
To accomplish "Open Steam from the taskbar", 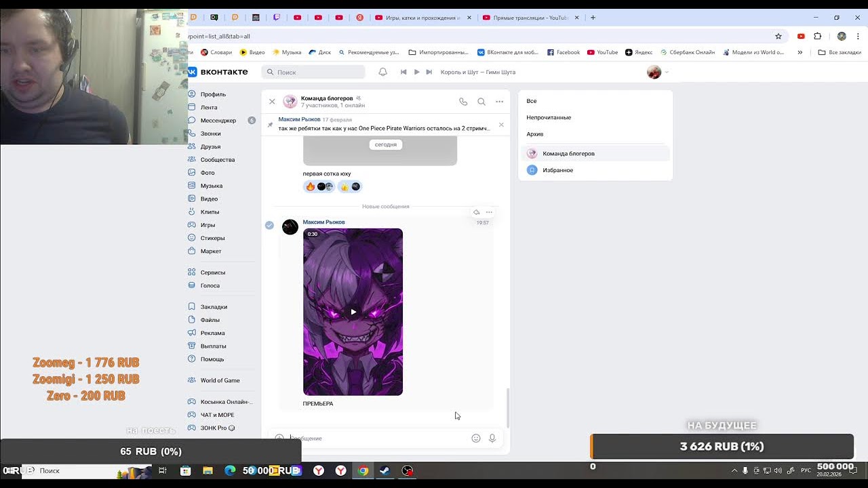I will [x=384, y=470].
